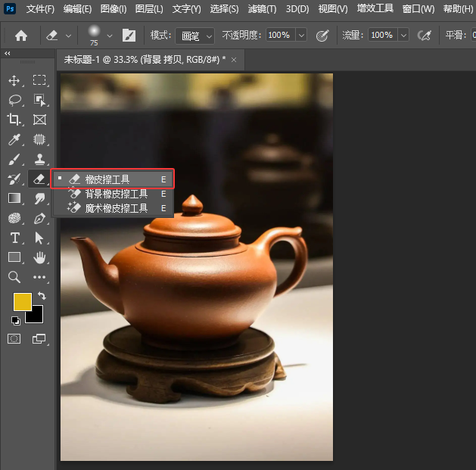Select the Move tool
The image size is (476, 470).
tap(14, 80)
